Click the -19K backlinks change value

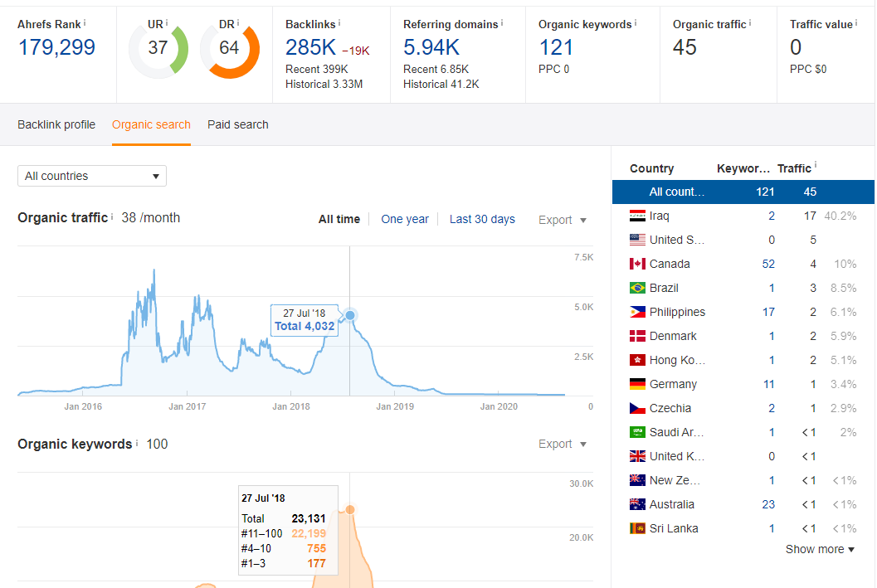click(x=356, y=51)
